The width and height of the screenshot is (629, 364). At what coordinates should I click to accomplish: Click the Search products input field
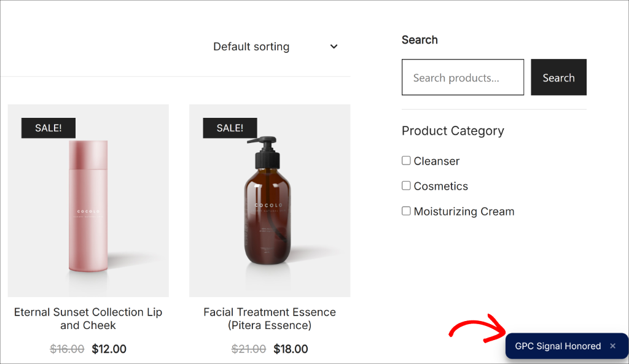point(463,77)
